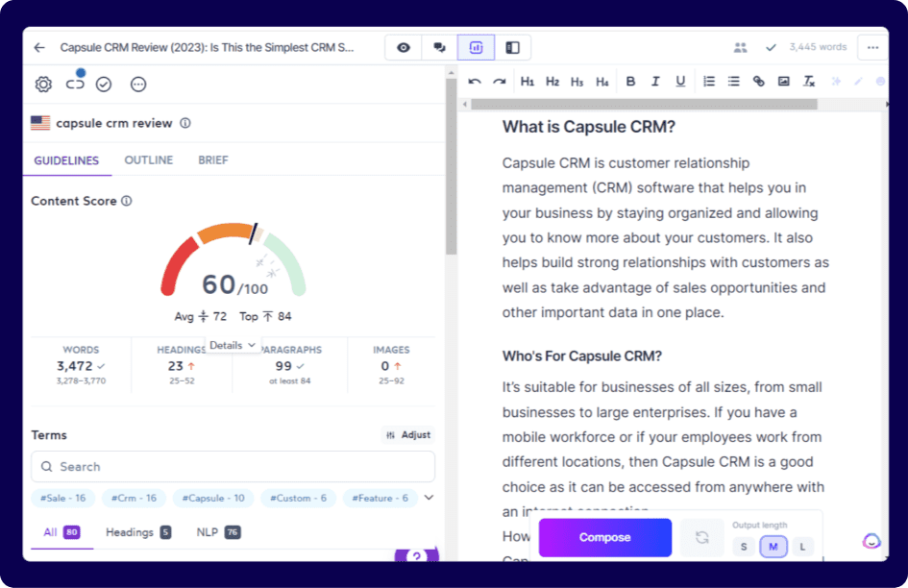
Task: Toggle the content score panel view
Action: pos(476,47)
